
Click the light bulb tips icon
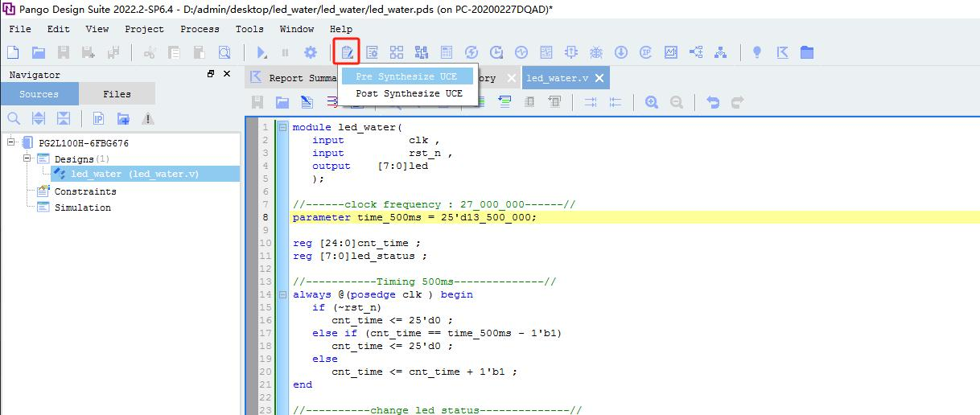pos(757,52)
